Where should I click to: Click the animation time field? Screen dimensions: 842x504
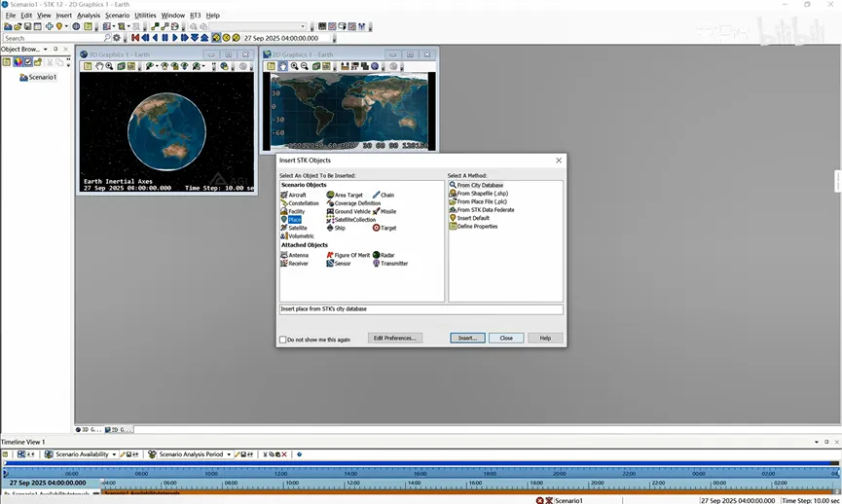pyautogui.click(x=287, y=38)
